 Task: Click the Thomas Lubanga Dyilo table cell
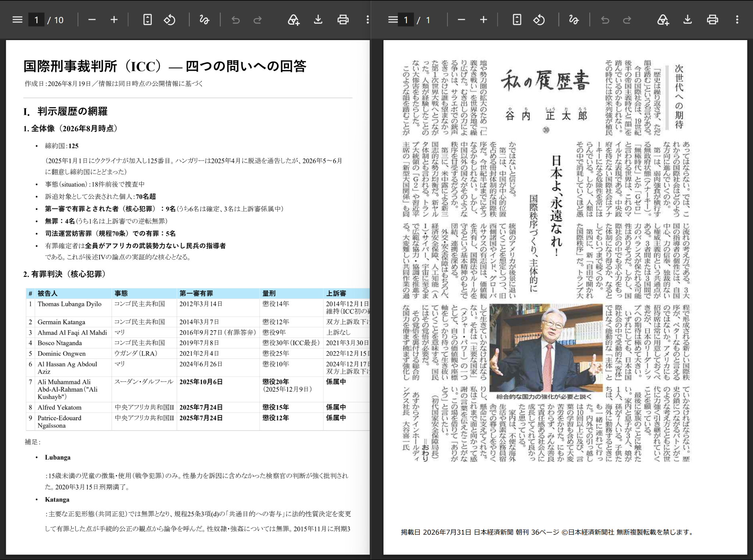(x=73, y=307)
